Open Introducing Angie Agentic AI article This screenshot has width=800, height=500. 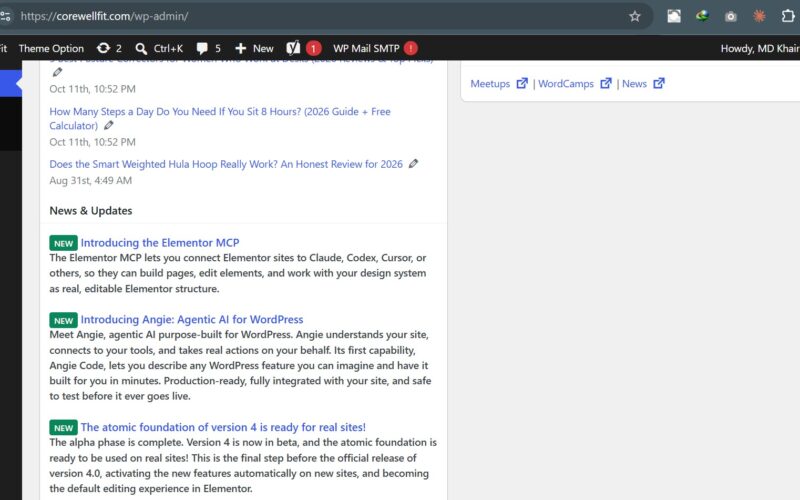[x=192, y=319]
